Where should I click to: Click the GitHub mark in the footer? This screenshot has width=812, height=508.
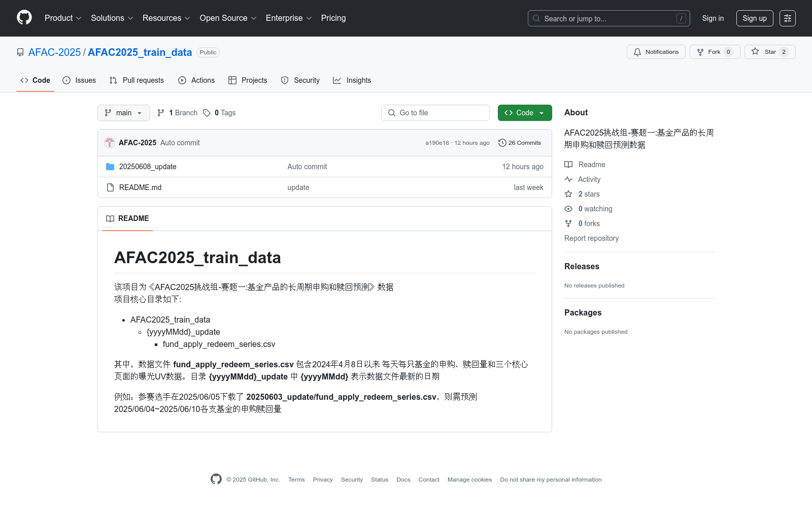216,480
